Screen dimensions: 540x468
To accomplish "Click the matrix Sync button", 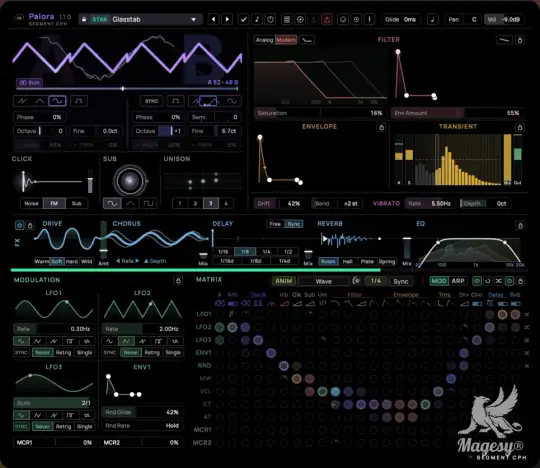I will 401,281.
